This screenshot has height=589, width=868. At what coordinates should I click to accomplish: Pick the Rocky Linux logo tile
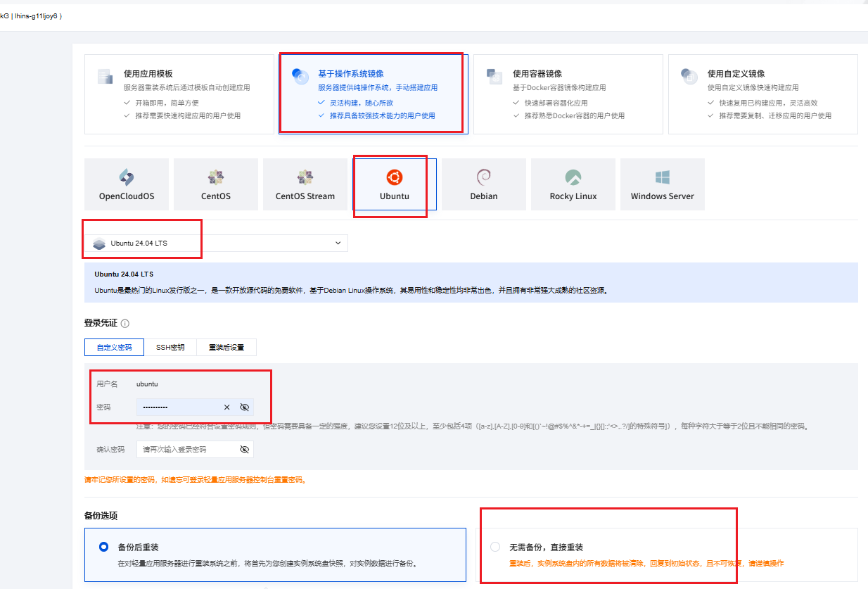pos(573,184)
